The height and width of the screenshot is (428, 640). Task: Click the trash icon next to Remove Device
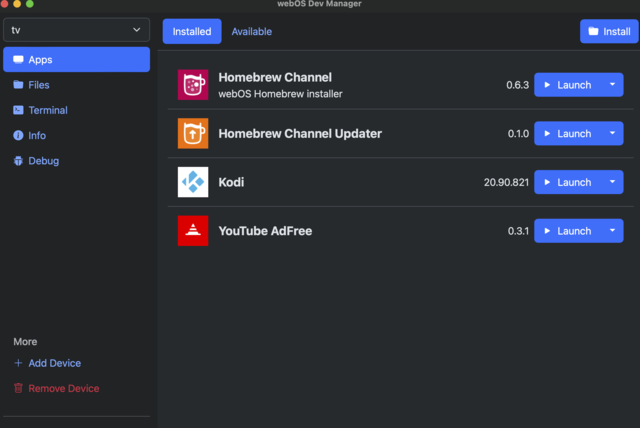tap(18, 388)
